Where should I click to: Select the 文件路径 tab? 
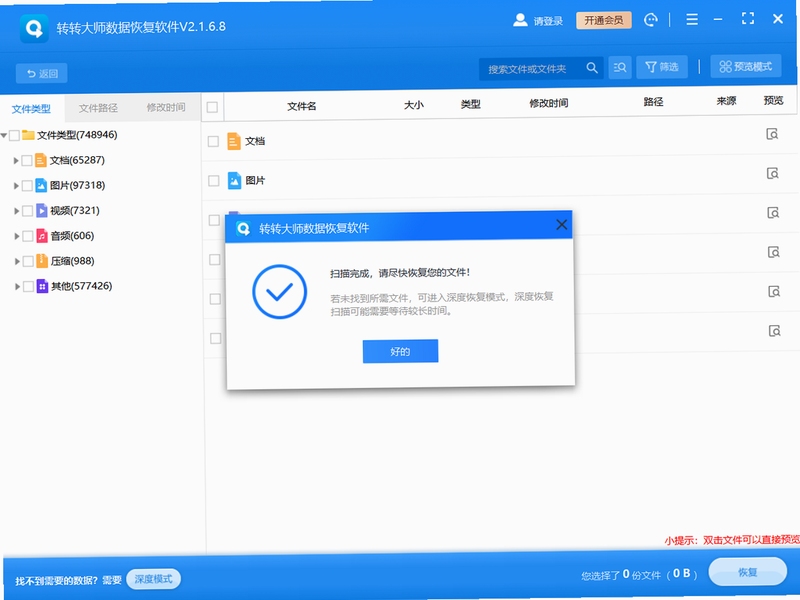(98, 108)
